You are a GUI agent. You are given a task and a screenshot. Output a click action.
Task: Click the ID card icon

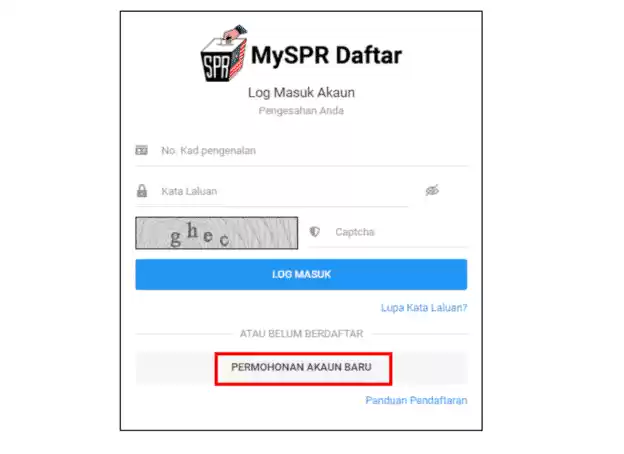[x=141, y=150]
